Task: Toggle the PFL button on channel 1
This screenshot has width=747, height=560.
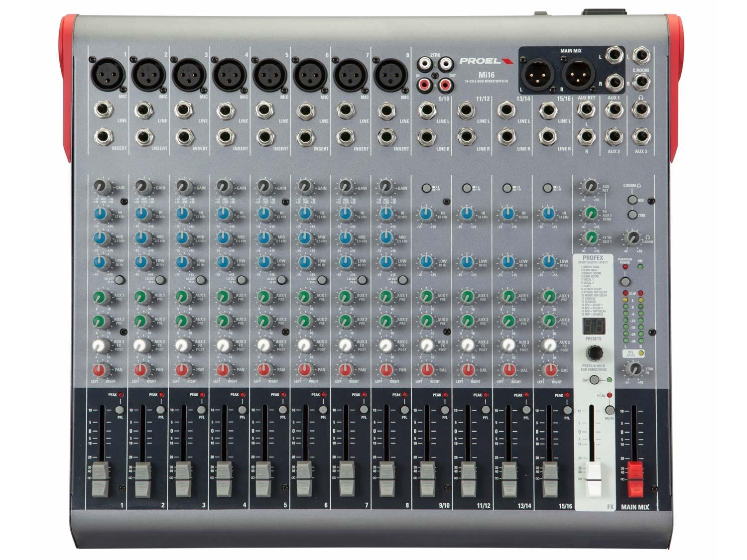Action: [119, 410]
